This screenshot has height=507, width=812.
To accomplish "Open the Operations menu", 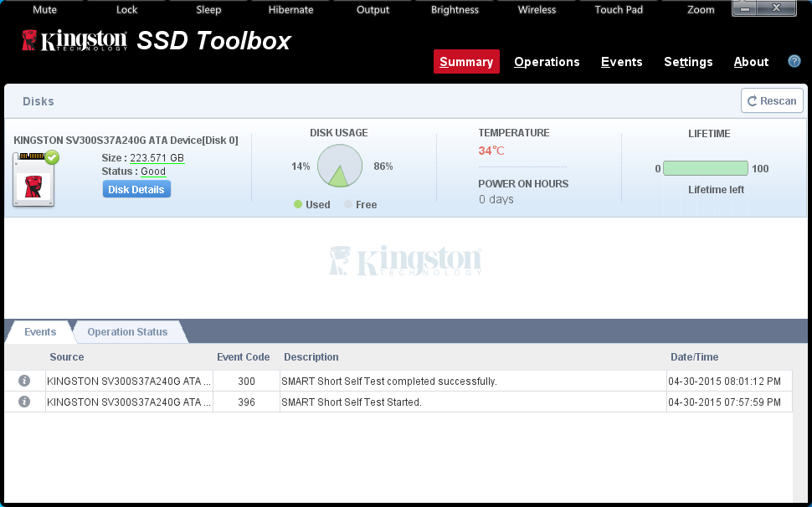I will (547, 62).
